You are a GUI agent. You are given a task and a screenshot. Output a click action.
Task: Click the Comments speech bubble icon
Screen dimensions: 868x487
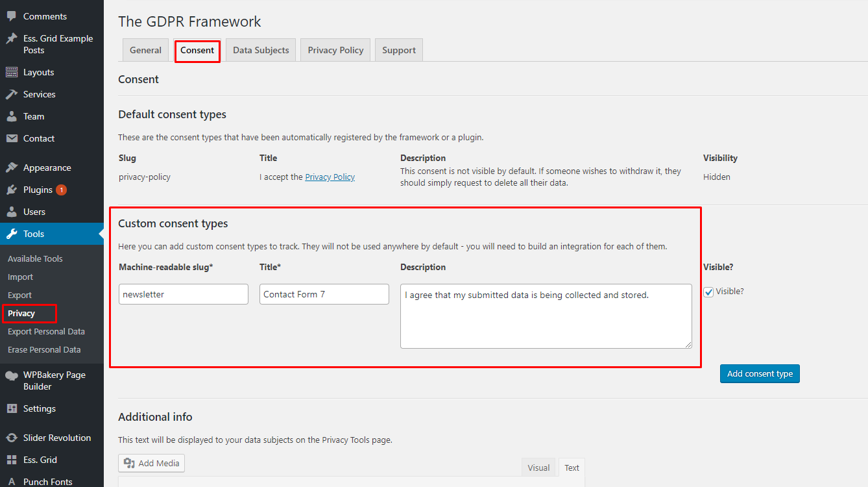12,16
